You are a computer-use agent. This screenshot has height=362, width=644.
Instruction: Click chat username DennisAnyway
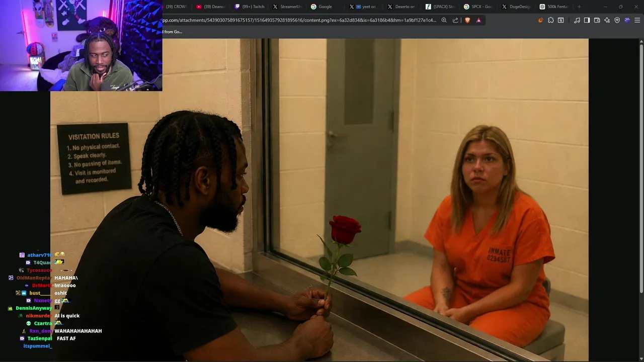click(x=34, y=308)
